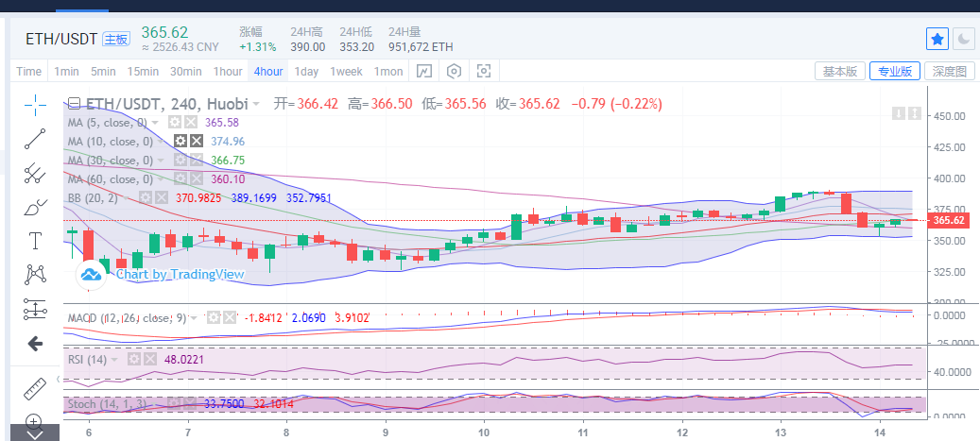This screenshot has height=441, width=980.
Task: Favorite ETH/USDT with the star button
Action: (937, 40)
